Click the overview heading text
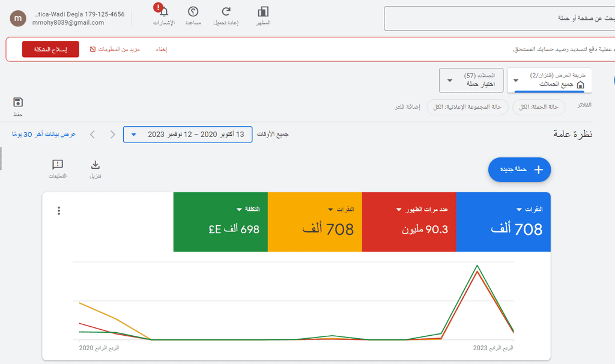The image size is (615, 364). [x=572, y=134]
